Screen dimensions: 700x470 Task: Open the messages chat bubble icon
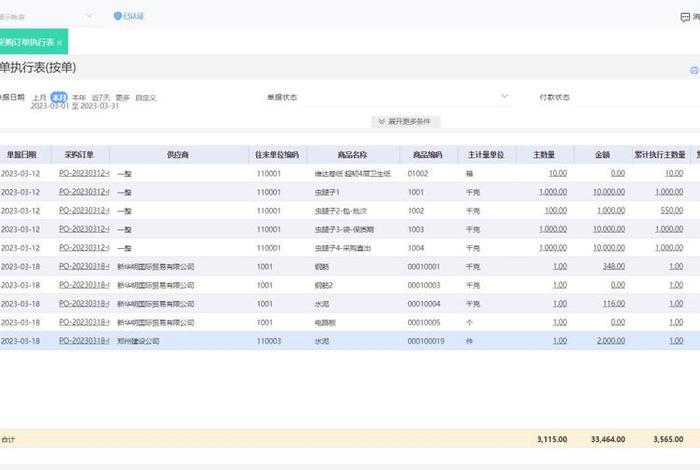(685, 17)
